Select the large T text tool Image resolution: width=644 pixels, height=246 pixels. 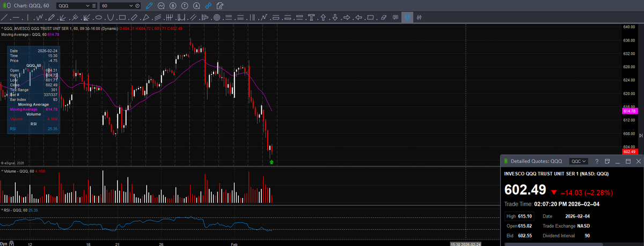[x=311, y=18]
